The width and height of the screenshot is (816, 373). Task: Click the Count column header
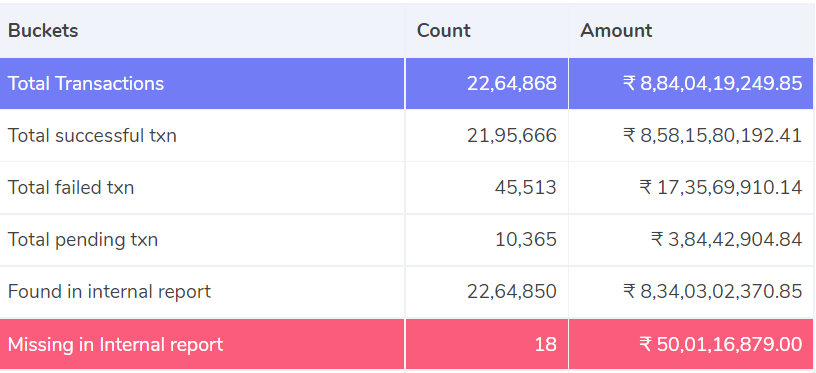443,31
